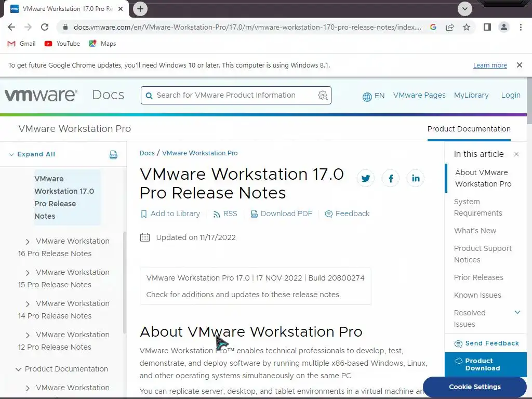532x399 pixels.
Task: Click sidebar PDF print icon
Action: (x=113, y=155)
